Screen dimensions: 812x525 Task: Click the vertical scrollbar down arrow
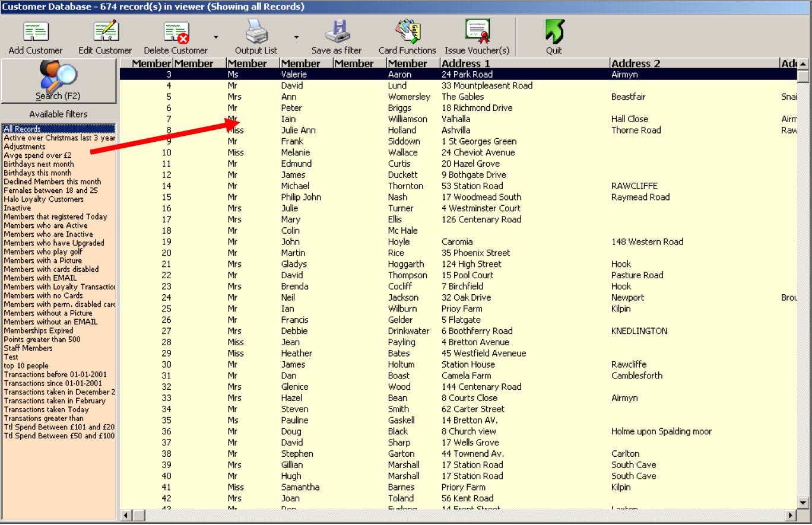(803, 502)
